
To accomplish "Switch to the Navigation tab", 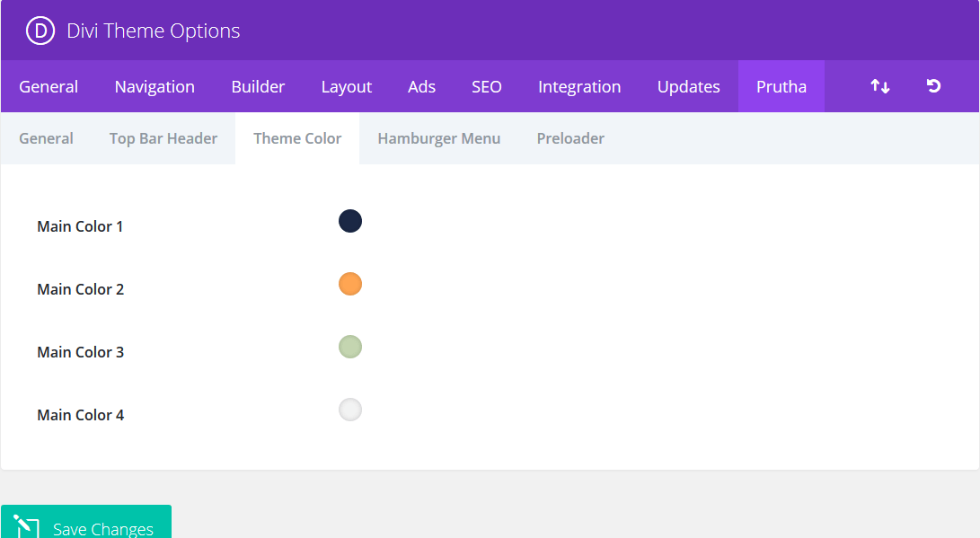I will [155, 86].
